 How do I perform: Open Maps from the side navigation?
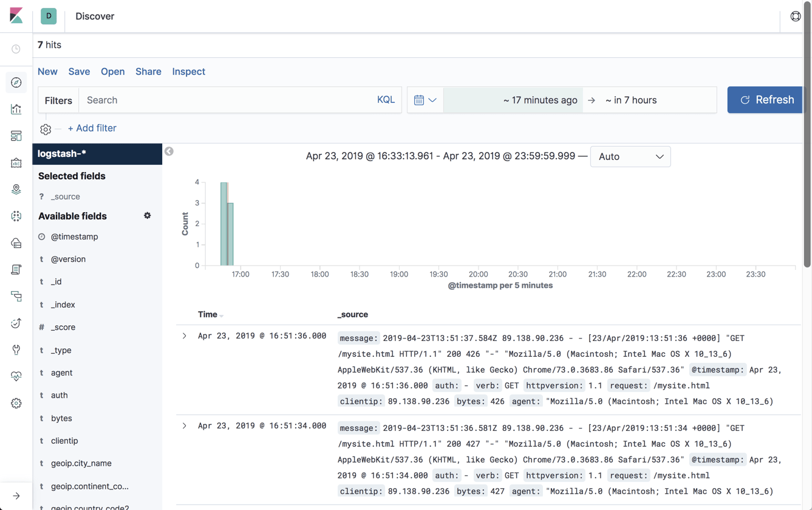pos(16,190)
